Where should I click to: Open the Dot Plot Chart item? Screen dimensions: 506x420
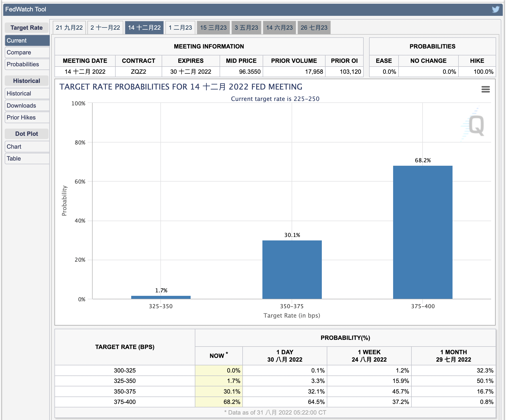coord(27,147)
